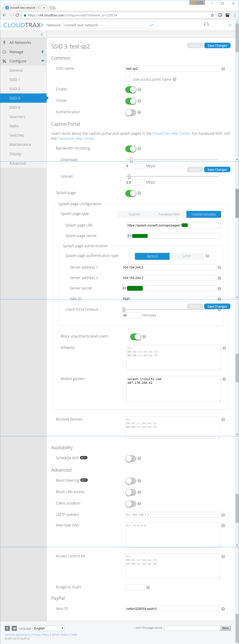Select HTTP authentication type
239x644 pixels.
coord(187,256)
